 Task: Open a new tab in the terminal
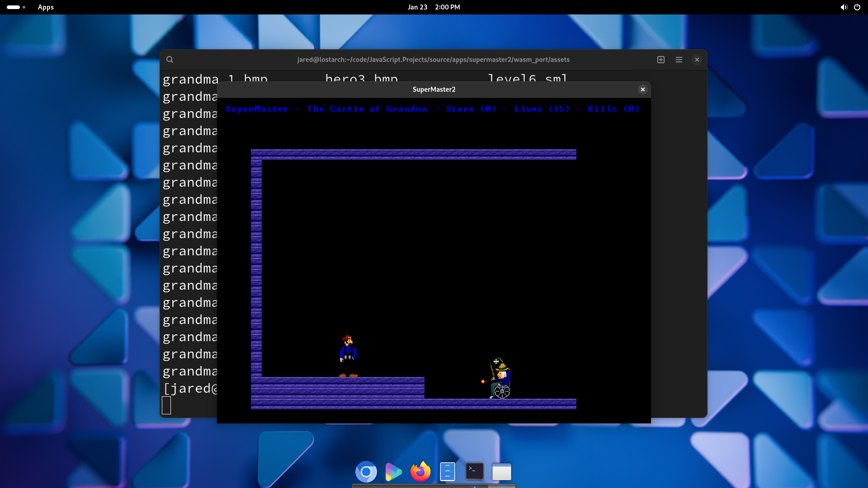(661, 60)
